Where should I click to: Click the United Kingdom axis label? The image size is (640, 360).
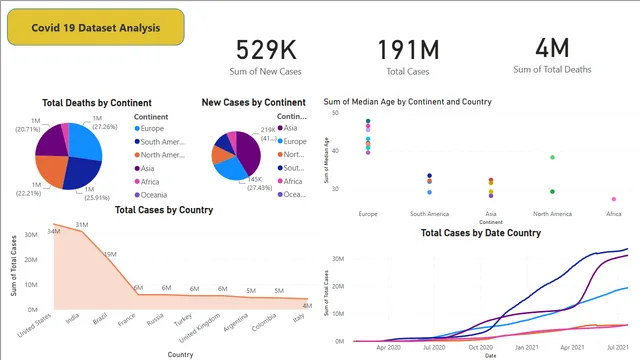pyautogui.click(x=200, y=328)
